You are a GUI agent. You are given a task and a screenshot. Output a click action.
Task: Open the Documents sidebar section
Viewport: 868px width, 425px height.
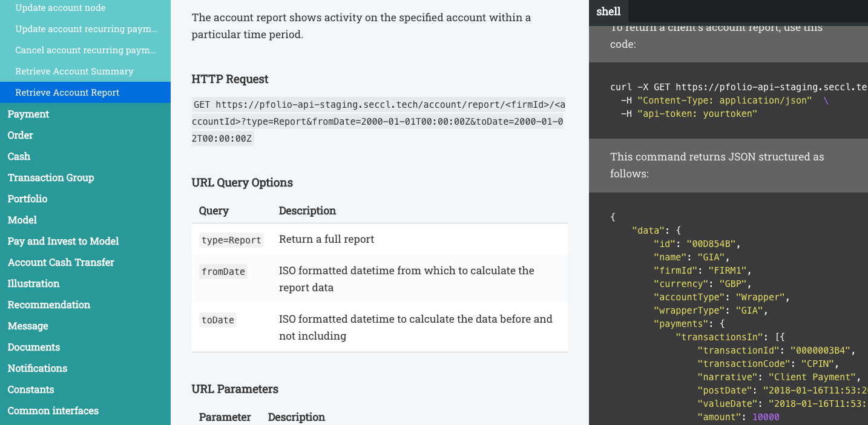pyautogui.click(x=34, y=347)
